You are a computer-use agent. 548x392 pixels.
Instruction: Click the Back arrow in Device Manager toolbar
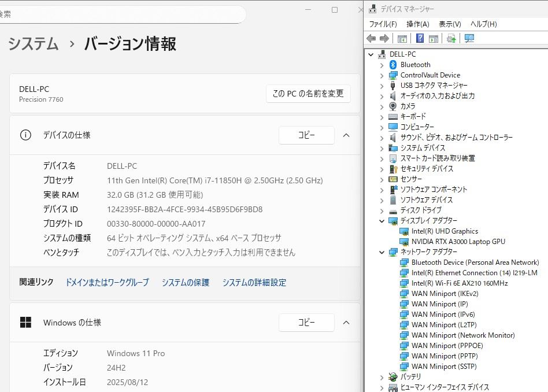tap(371, 39)
